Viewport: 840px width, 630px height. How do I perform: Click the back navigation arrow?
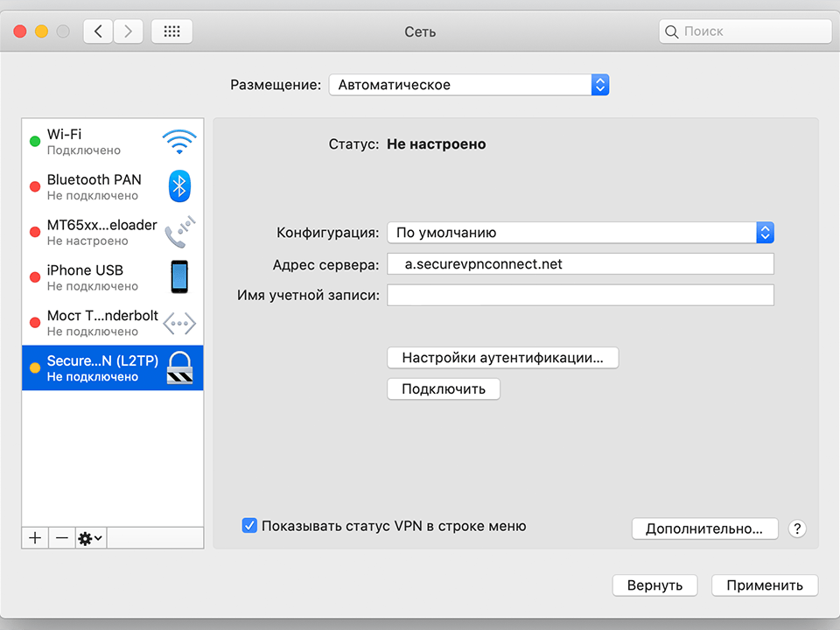pyautogui.click(x=99, y=31)
